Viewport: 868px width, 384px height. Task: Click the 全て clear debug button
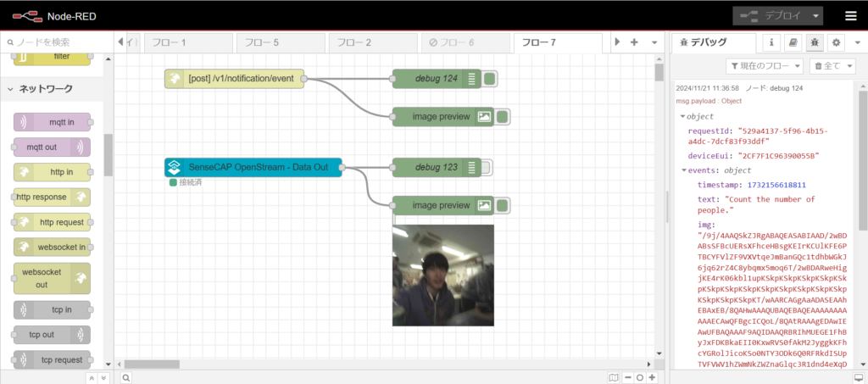(x=833, y=66)
